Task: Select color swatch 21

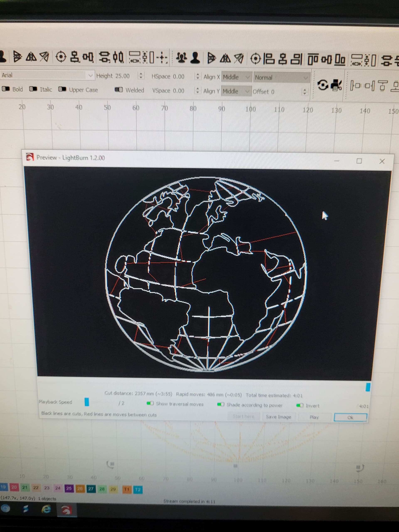Action: coord(25,488)
